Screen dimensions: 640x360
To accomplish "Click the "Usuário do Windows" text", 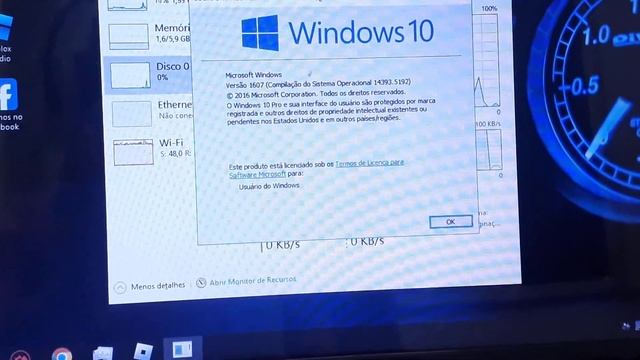I will coord(269,186).
